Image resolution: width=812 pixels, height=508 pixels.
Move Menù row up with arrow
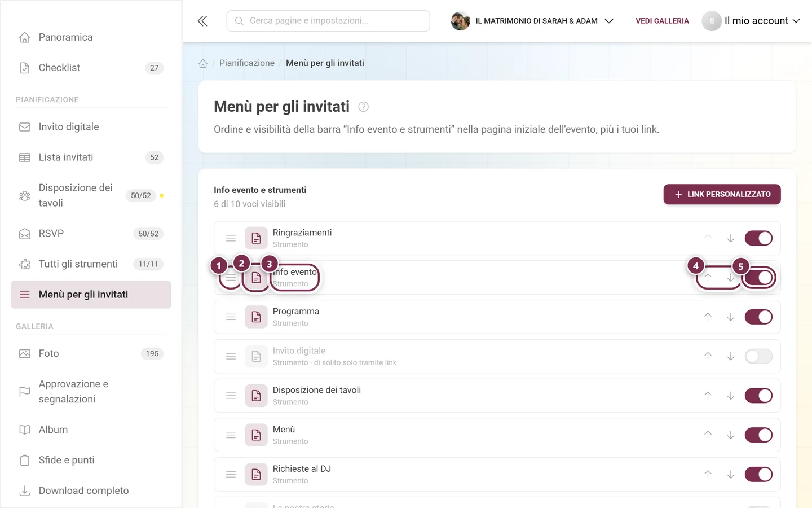[x=708, y=435]
